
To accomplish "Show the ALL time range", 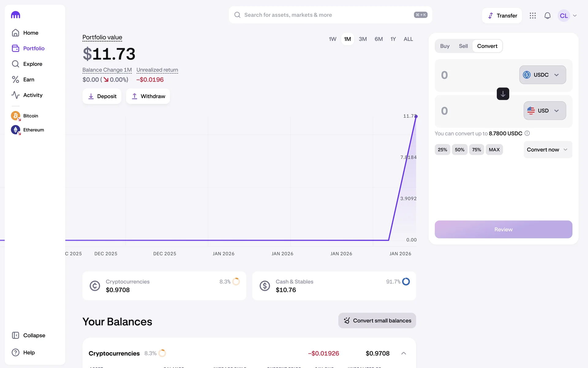I will [408, 39].
